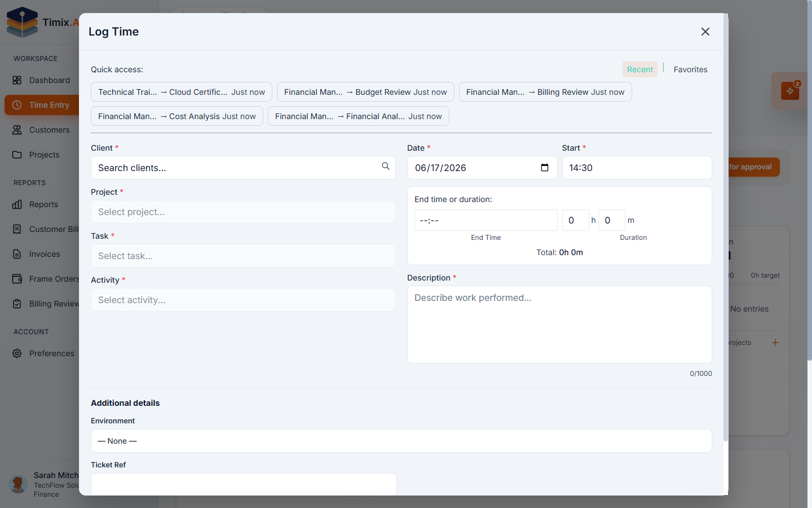Open the Environment None dropdown
The height and width of the screenshot is (508, 812).
click(401, 441)
